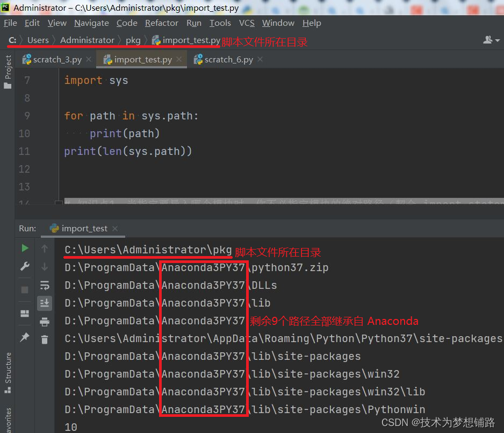This screenshot has width=504, height=433.
Task: Click output line C:\Users\Administrator\pkg
Action: point(148,250)
